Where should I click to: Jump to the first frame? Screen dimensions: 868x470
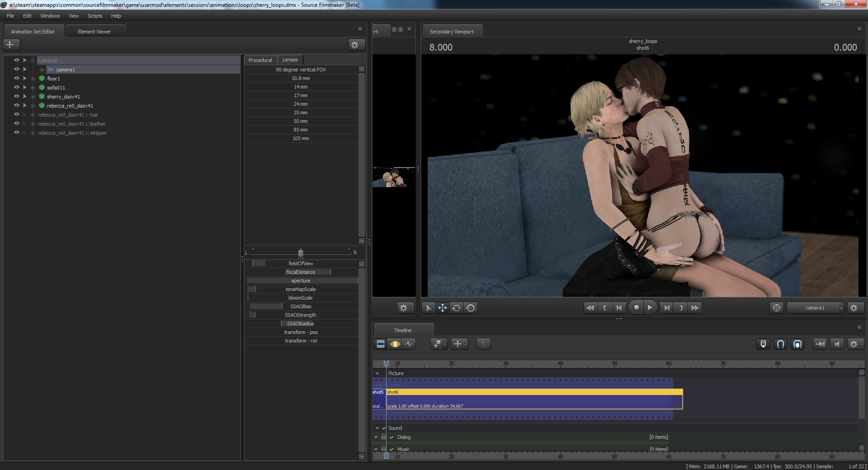pyautogui.click(x=590, y=308)
